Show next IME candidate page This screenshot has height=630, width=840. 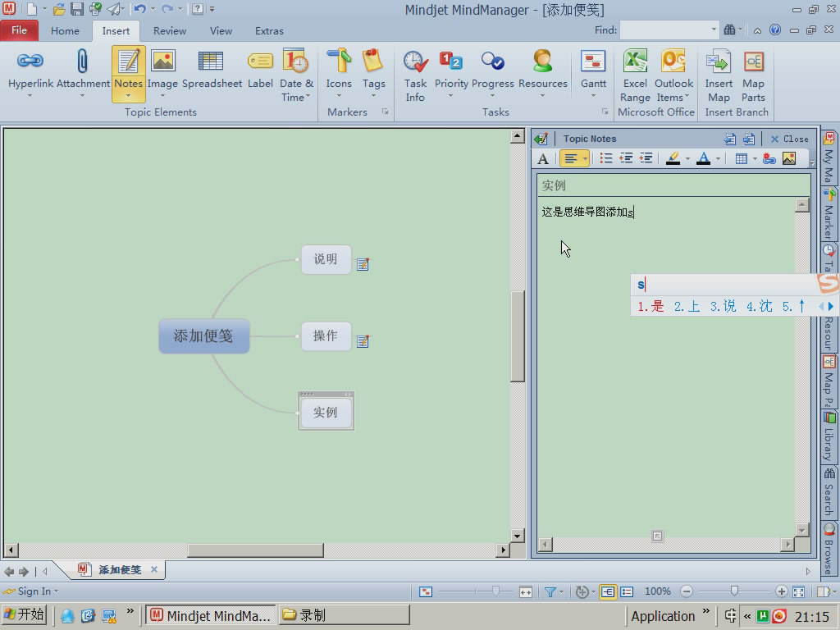(x=831, y=307)
